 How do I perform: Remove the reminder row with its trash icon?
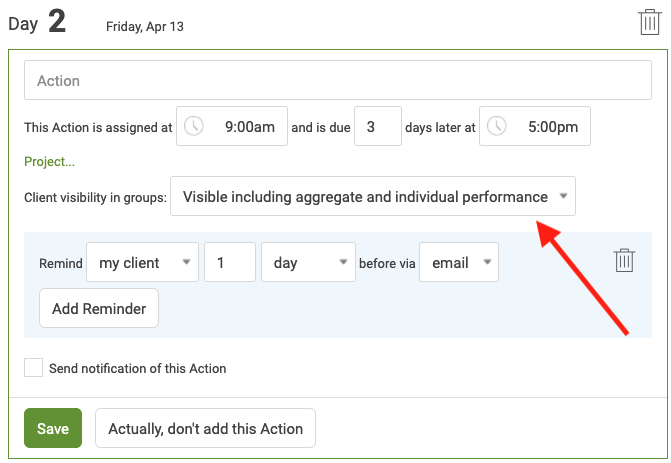(624, 260)
